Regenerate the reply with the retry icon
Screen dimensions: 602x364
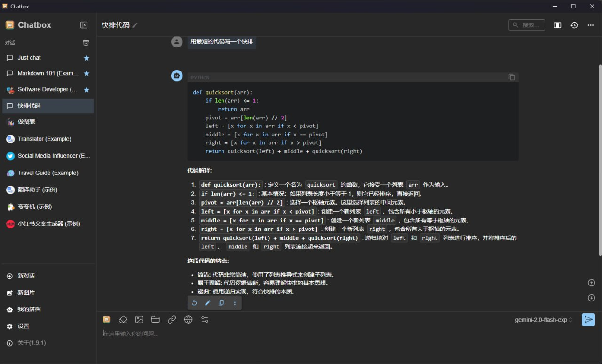coord(194,303)
